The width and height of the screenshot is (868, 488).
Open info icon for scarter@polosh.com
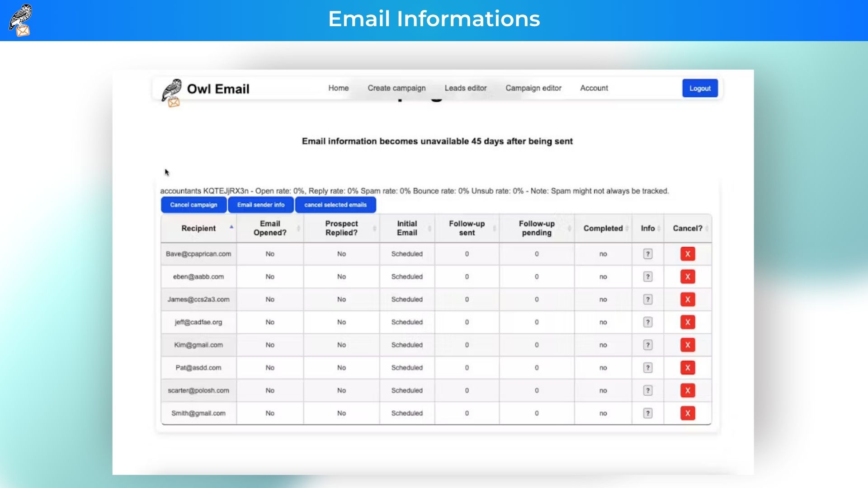647,391
